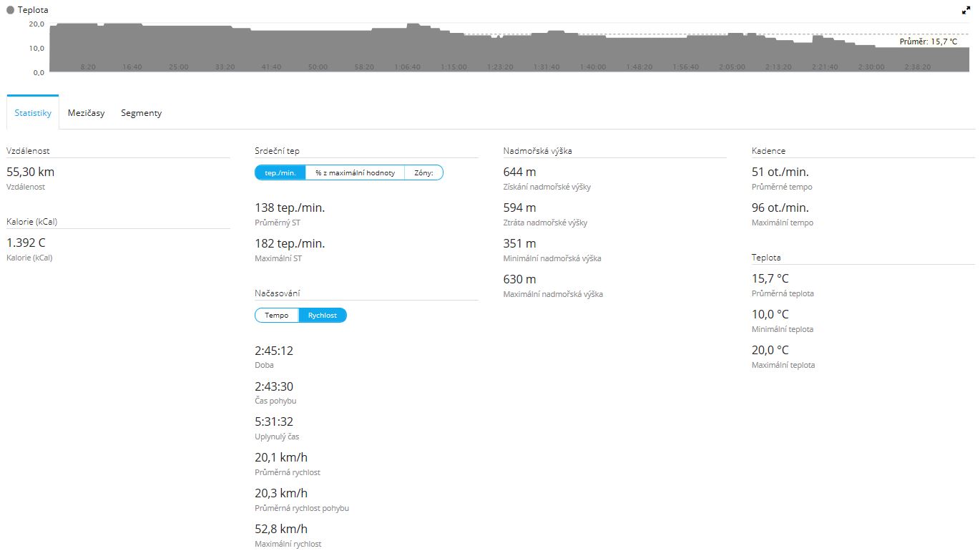Click the Průměr: 15,7 °C average label
The image size is (980, 556).
coord(928,42)
